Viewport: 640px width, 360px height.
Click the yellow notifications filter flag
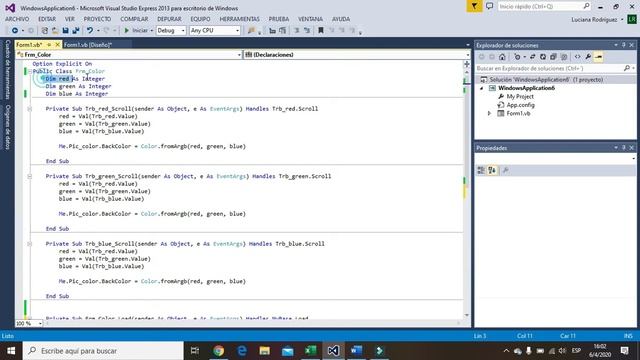474,6
